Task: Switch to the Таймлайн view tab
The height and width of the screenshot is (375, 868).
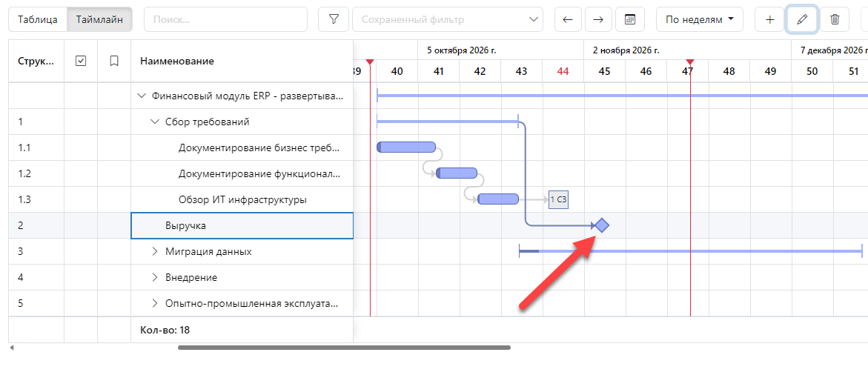Action: pos(99,19)
